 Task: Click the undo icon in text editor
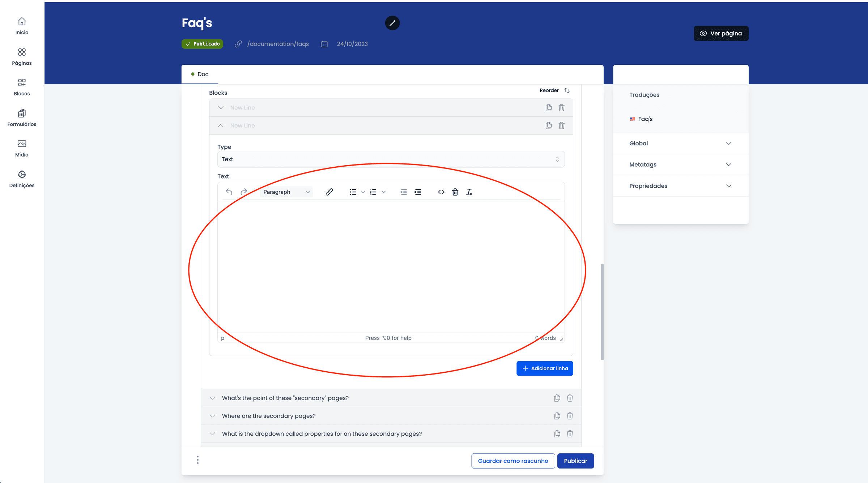click(229, 192)
